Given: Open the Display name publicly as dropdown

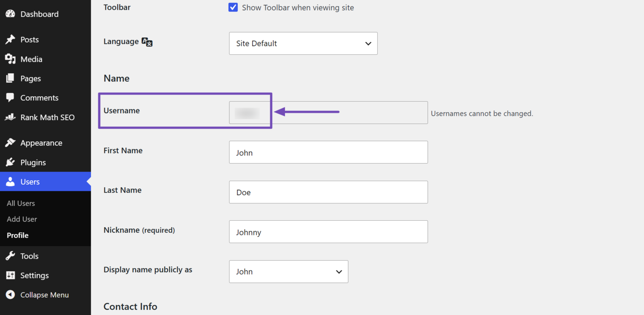Looking at the screenshot, I should [288, 271].
